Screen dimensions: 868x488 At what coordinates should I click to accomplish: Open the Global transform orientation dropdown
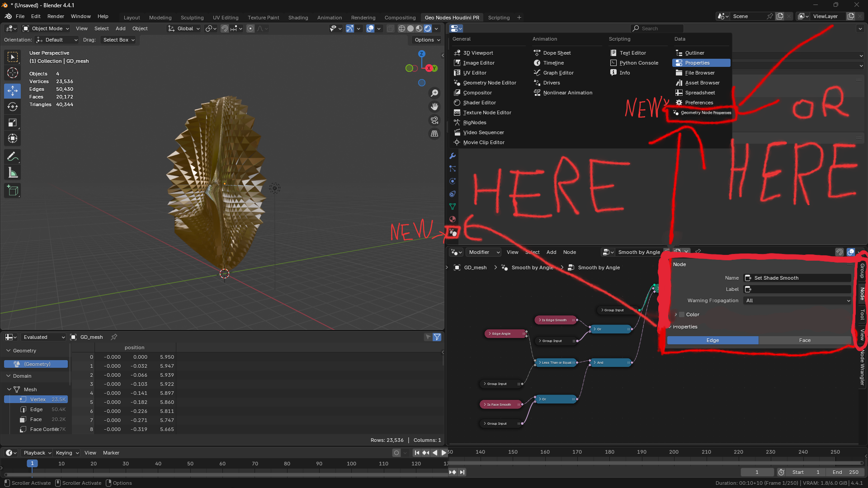tap(184, 28)
